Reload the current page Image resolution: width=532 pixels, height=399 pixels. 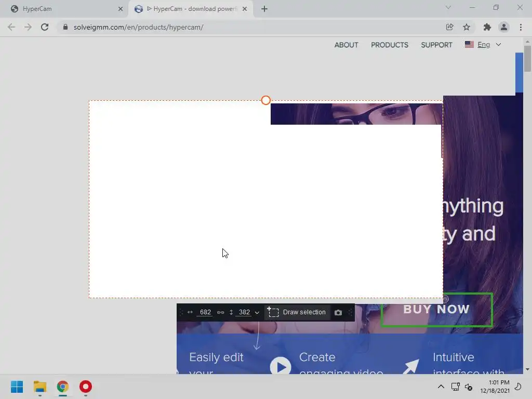pyautogui.click(x=45, y=27)
